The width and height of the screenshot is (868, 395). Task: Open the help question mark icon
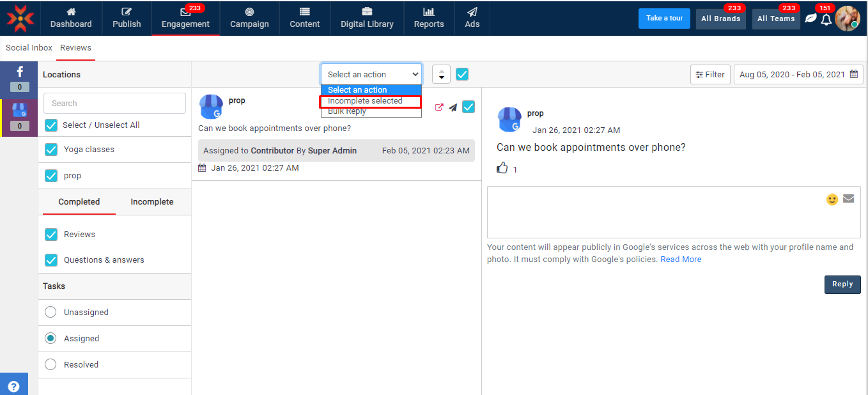13,386
